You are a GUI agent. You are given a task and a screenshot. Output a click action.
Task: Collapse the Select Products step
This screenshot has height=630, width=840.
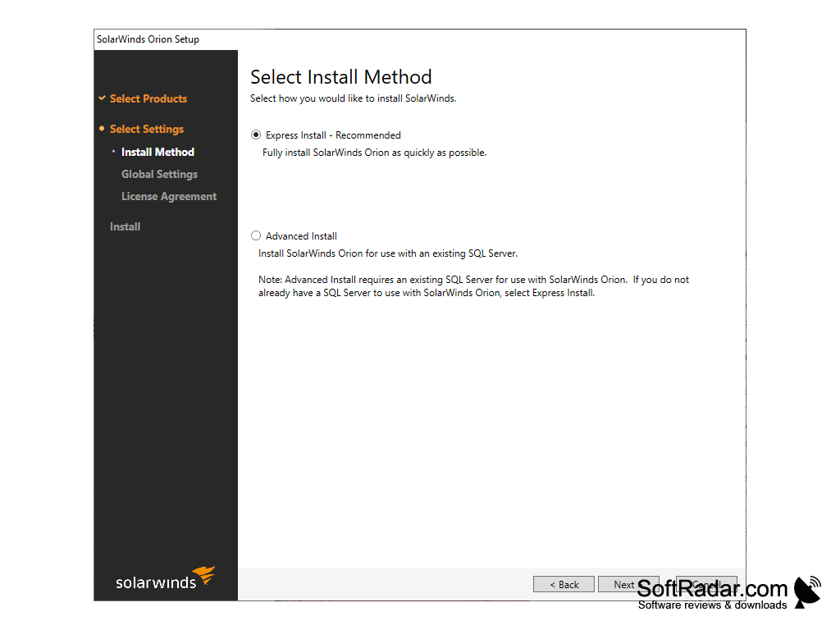pos(148,98)
